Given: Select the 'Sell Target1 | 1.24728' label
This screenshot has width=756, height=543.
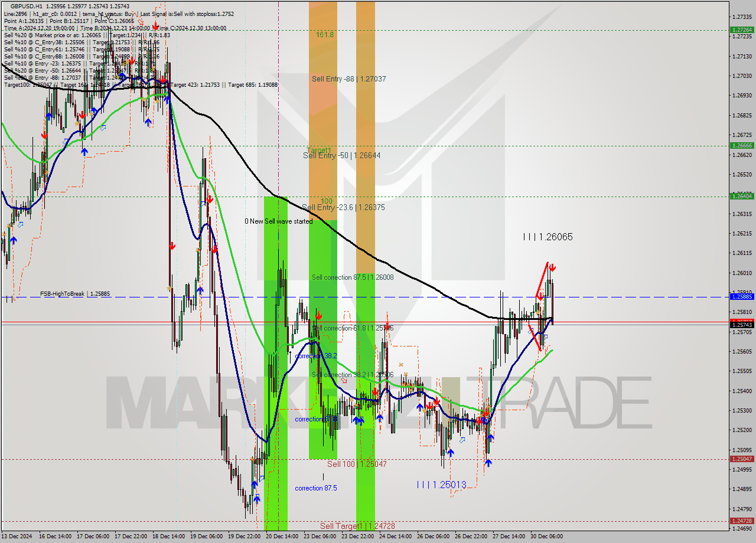Looking at the screenshot, I should click(357, 525).
